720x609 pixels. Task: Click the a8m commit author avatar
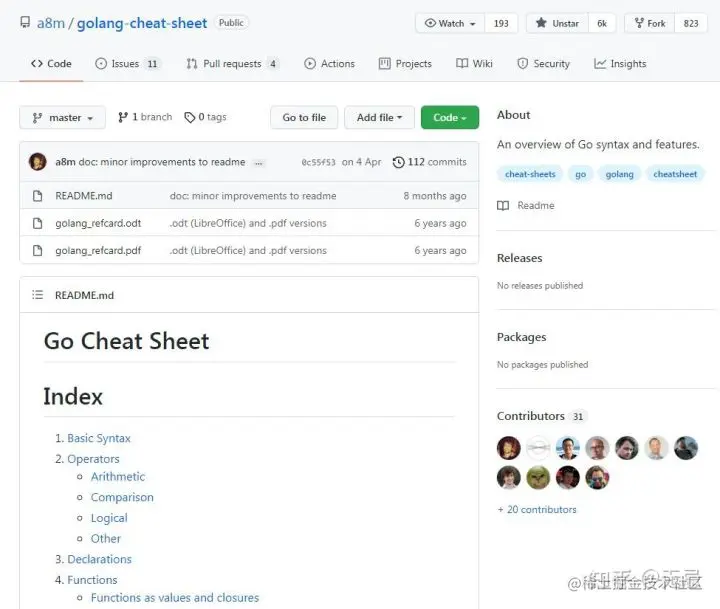click(38, 162)
